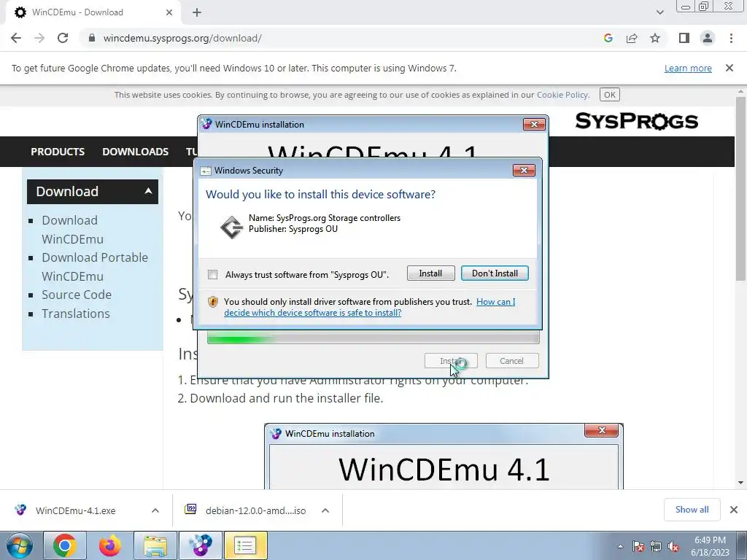
Task: Click Don't Install button
Action: [x=495, y=273]
